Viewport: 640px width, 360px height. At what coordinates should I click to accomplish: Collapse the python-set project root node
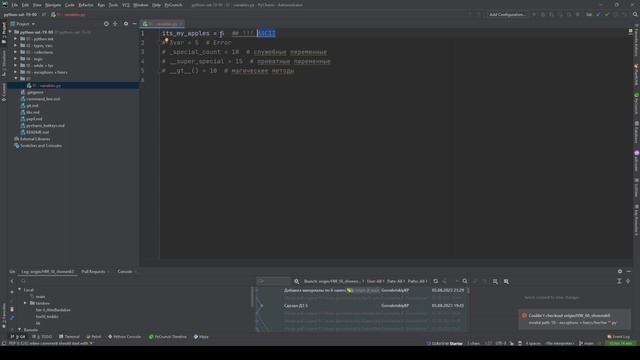coord(11,32)
